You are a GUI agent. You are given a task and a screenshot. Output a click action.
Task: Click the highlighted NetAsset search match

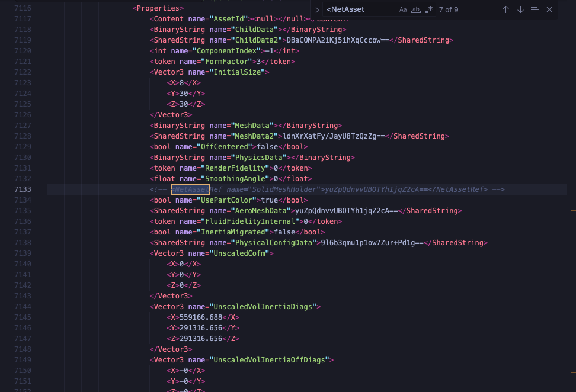(x=190, y=189)
